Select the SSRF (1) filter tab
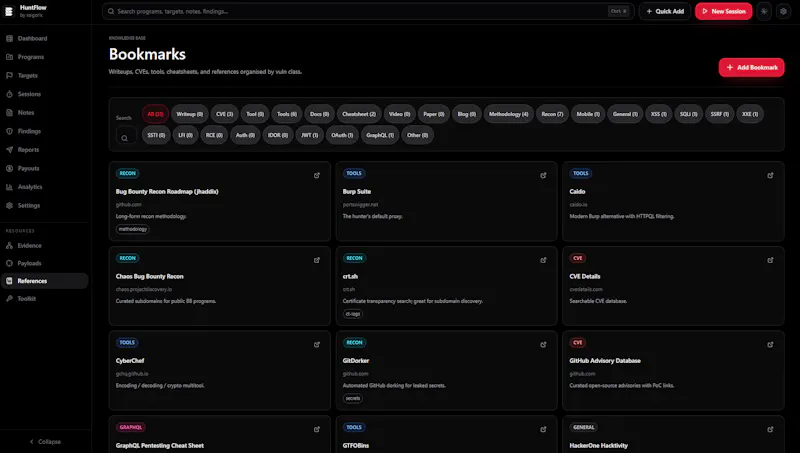This screenshot has height=453, width=800. coord(719,114)
